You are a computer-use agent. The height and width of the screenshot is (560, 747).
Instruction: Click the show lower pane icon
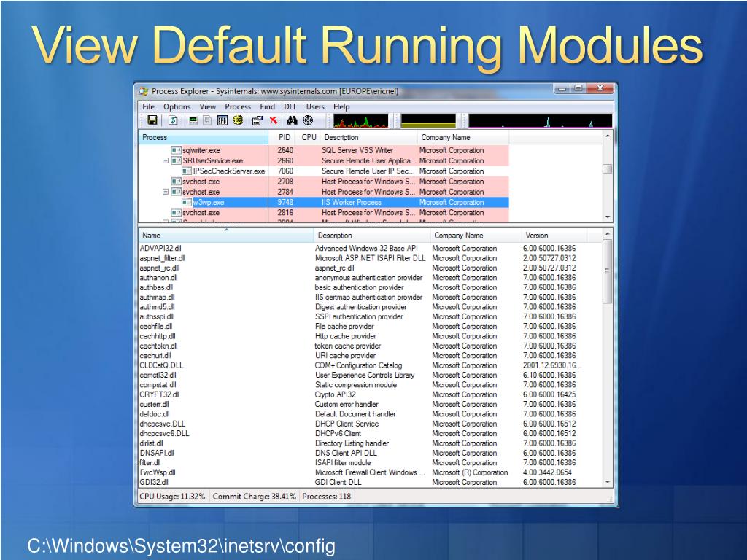click(x=222, y=120)
